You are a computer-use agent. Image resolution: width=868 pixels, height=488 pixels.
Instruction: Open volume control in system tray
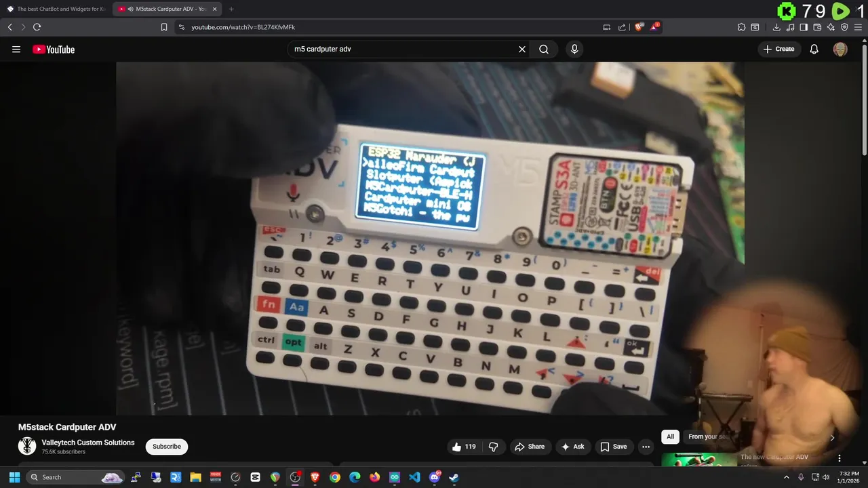click(x=827, y=477)
